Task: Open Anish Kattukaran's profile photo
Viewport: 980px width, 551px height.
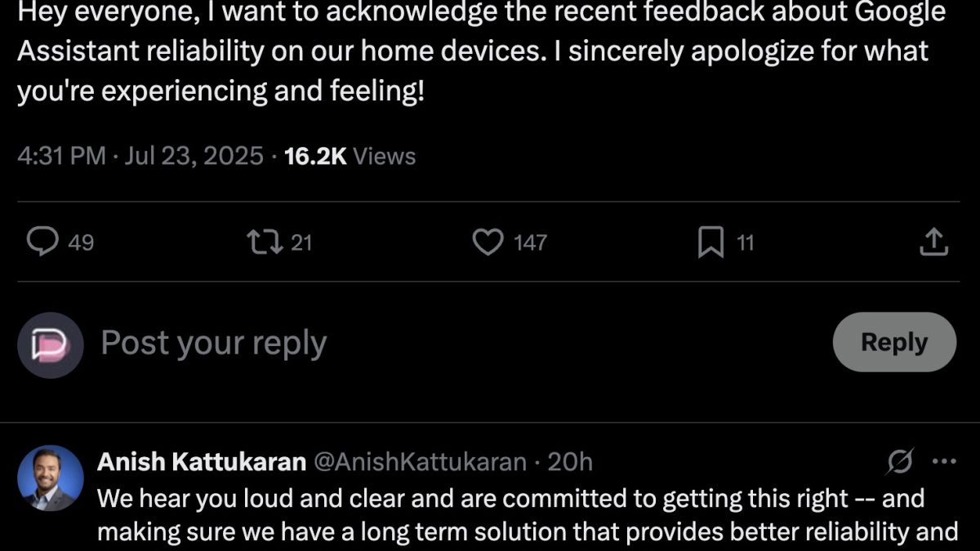Action: [x=51, y=478]
